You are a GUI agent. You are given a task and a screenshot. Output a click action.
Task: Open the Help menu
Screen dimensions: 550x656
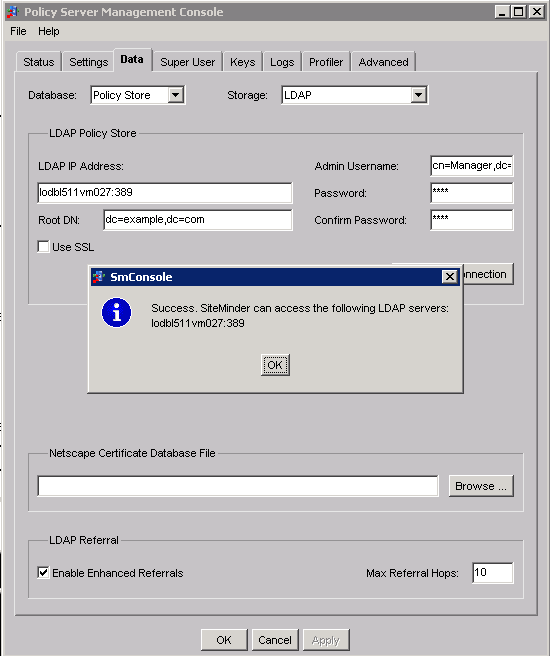tap(49, 31)
